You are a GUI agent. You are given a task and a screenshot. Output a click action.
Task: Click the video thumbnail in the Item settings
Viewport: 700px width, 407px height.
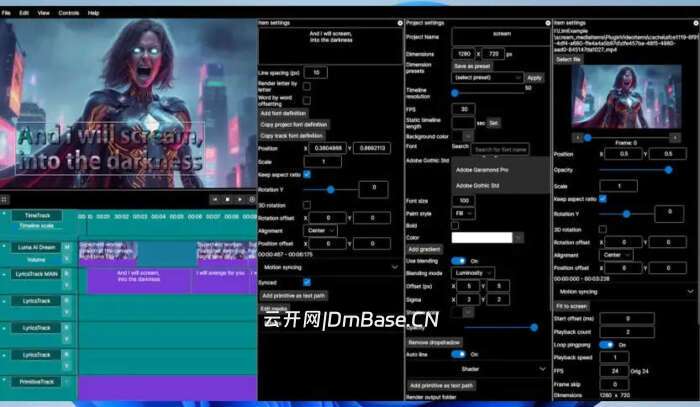tap(626, 97)
